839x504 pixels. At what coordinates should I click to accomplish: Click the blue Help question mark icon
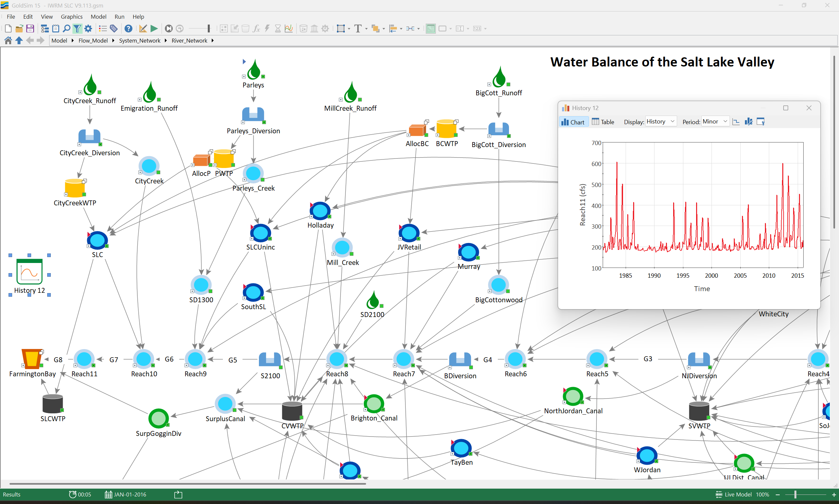tap(128, 28)
